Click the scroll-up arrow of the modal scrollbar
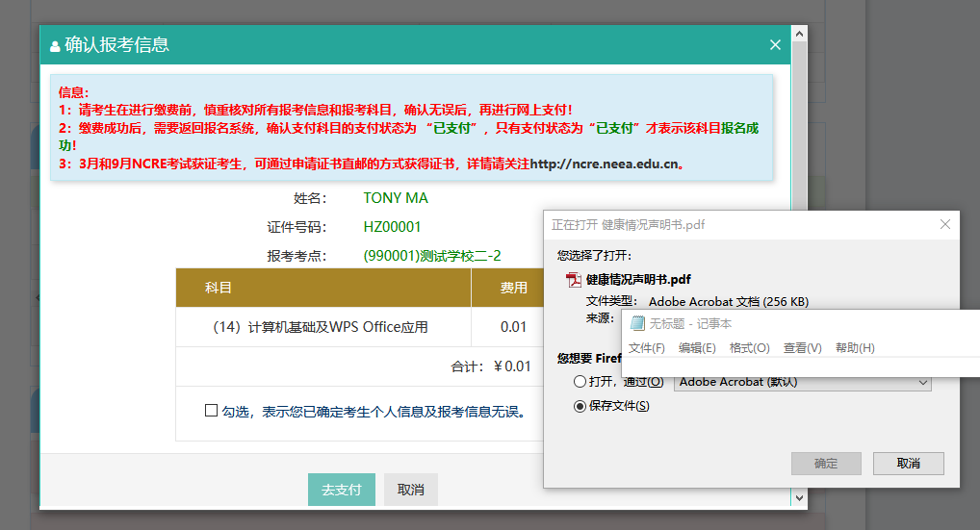Viewport: 980px width, 530px height. (798, 32)
